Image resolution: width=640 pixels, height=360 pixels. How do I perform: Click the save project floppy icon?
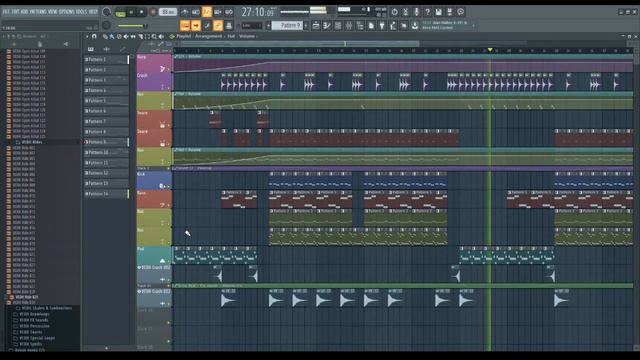438,12
